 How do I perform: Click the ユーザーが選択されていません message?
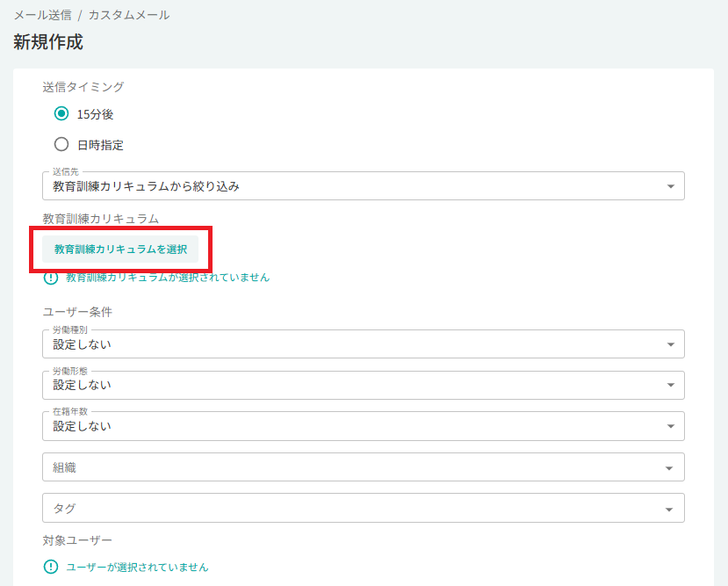click(x=137, y=567)
